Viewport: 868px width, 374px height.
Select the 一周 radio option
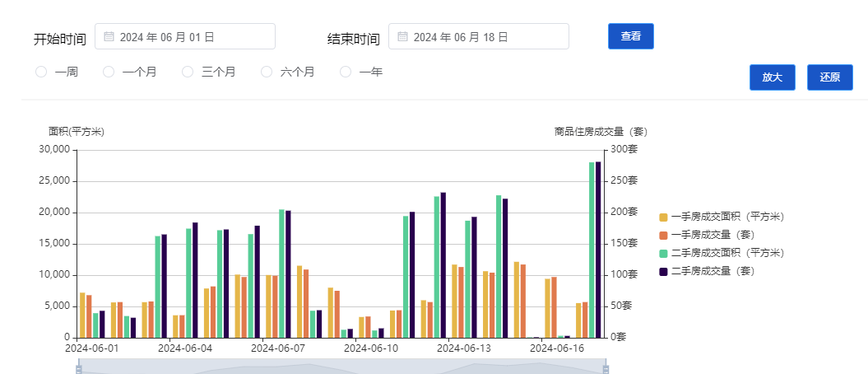click(x=41, y=72)
